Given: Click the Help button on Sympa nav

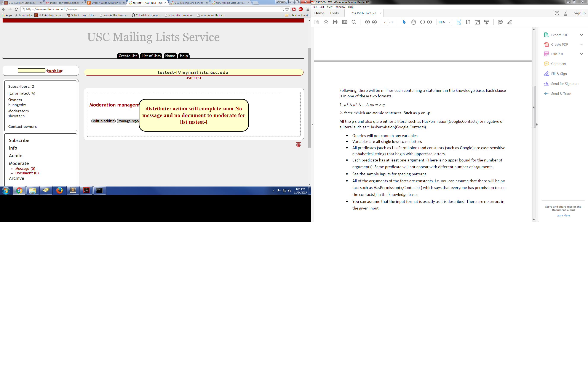Looking at the screenshot, I should click(x=184, y=56).
